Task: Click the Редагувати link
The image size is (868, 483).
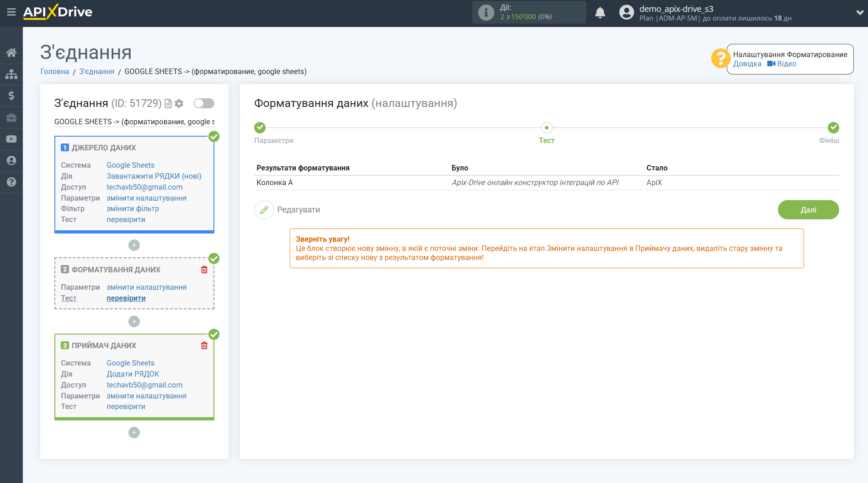Action: [298, 210]
